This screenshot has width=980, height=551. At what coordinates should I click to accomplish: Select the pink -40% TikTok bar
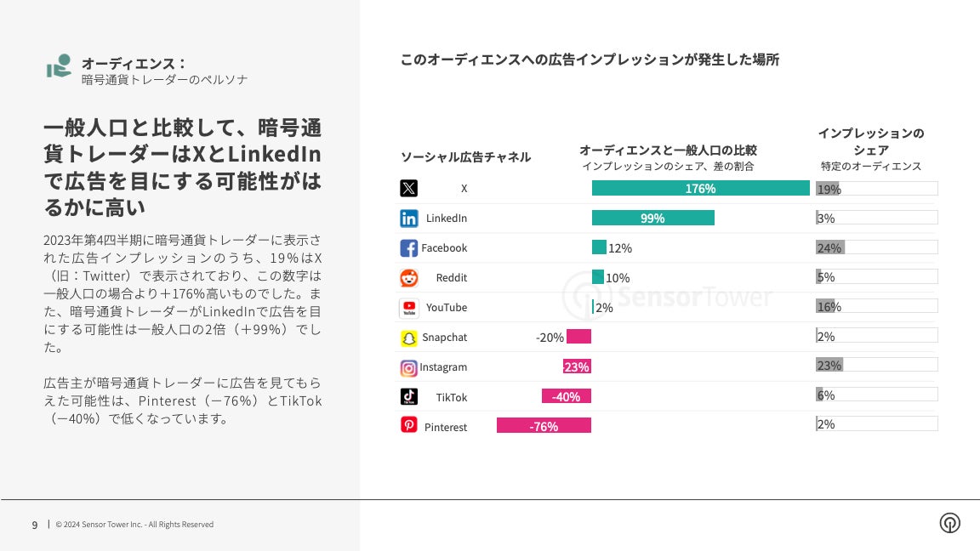point(566,397)
